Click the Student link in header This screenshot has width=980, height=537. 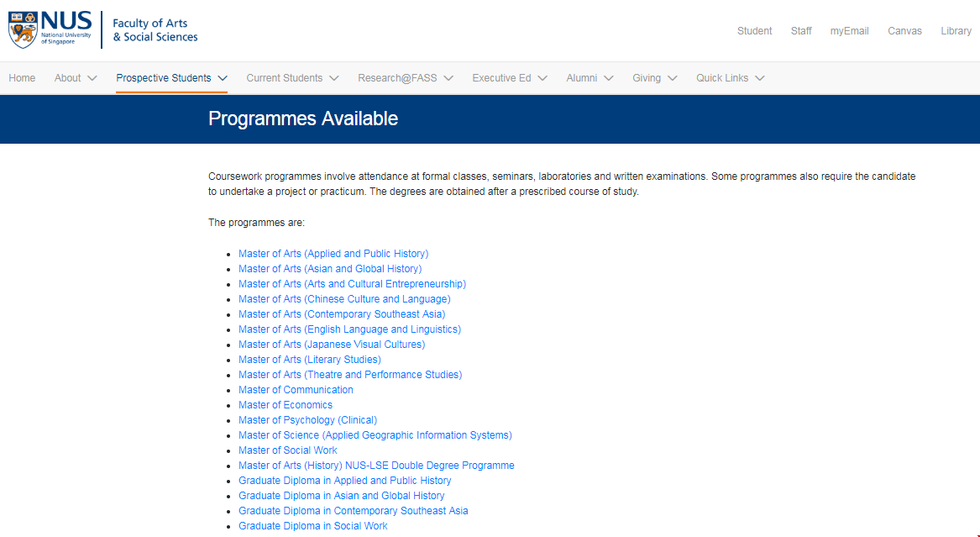pos(754,31)
